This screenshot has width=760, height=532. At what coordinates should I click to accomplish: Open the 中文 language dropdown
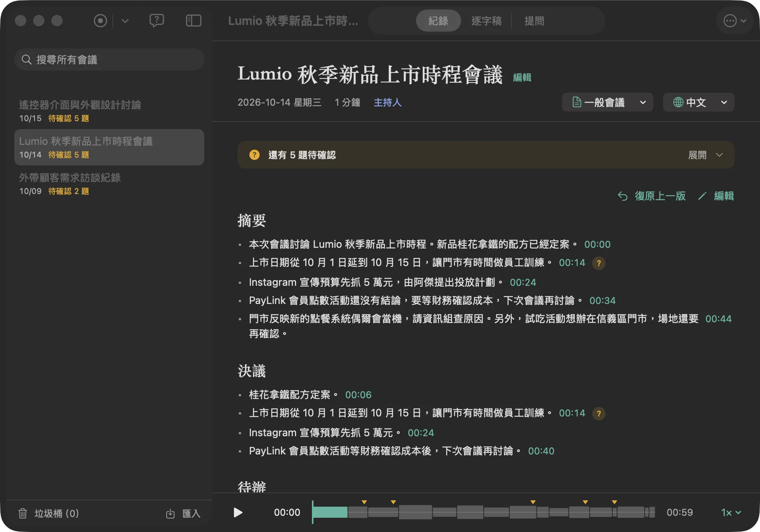[x=699, y=103]
